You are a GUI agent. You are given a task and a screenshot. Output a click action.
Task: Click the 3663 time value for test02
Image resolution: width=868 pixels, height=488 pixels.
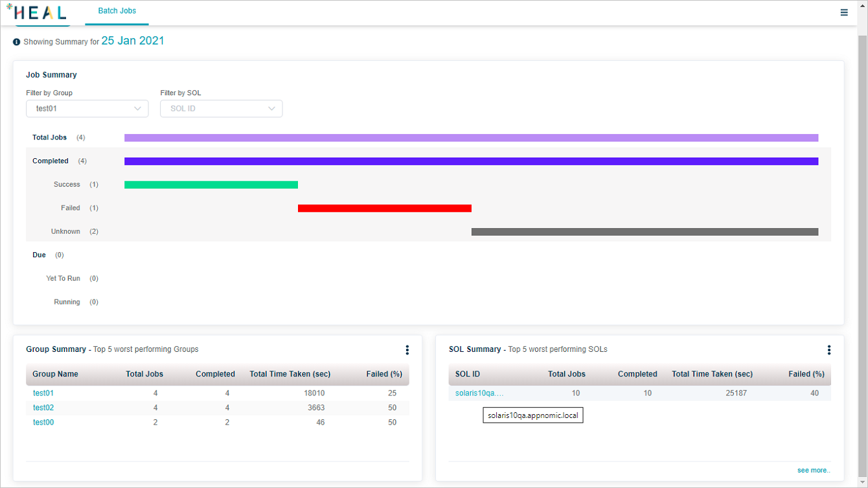(317, 408)
